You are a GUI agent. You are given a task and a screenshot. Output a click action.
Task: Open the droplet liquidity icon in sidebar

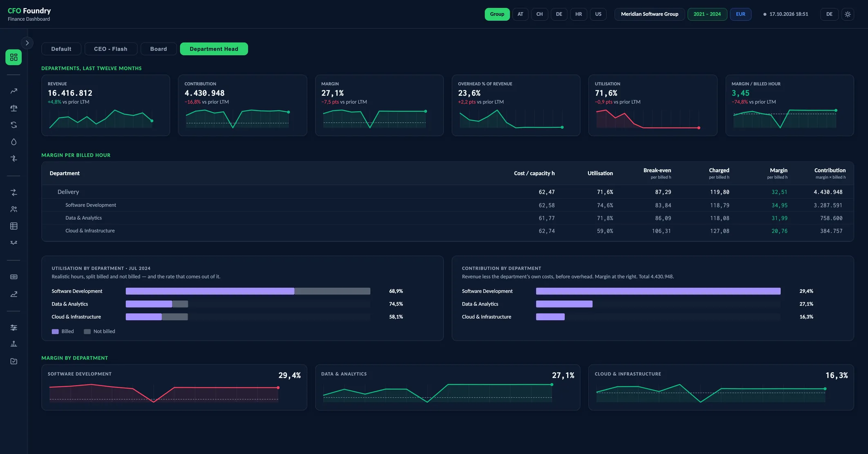[x=13, y=142]
